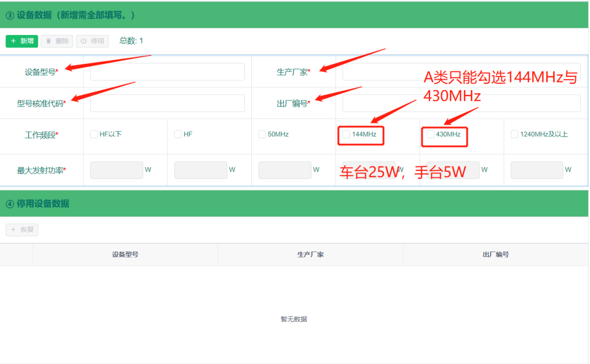The width and height of the screenshot is (590, 364).
Task: Click the power field under 50MHz
Action: [285, 170]
